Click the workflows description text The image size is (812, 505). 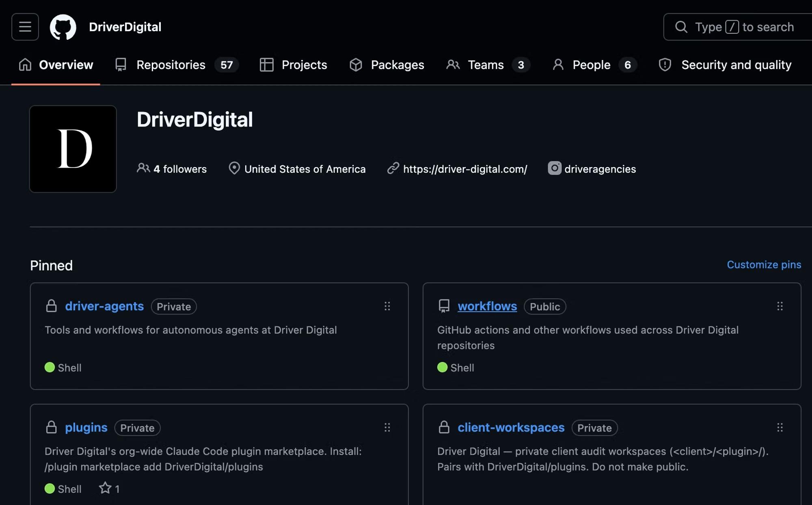(x=588, y=337)
